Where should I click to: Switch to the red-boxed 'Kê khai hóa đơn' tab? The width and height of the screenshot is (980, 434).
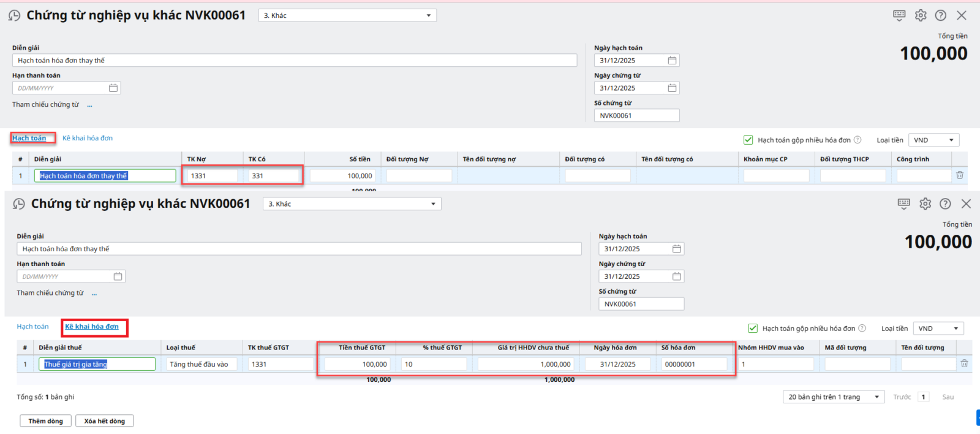92,327
